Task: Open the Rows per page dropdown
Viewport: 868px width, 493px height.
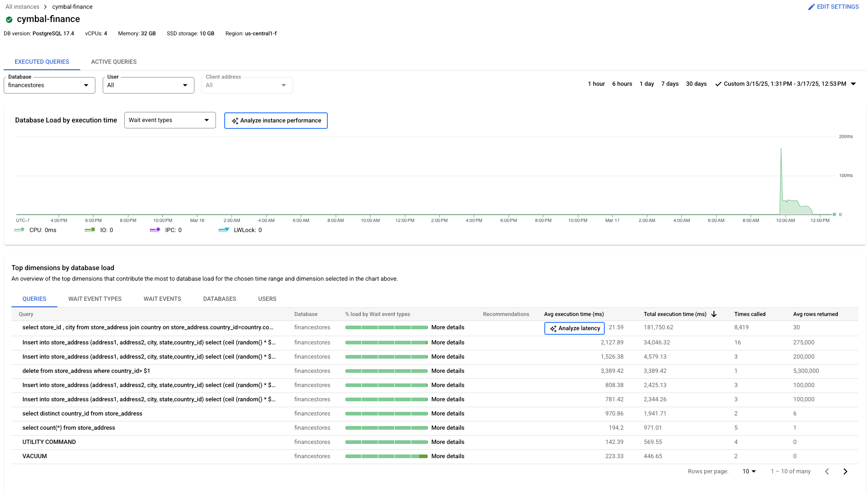Action: pos(748,471)
